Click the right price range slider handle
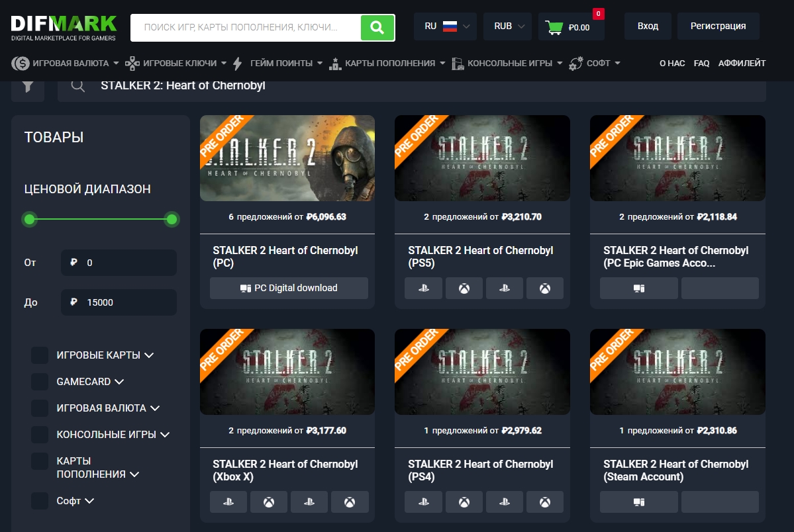794x532 pixels. [172, 219]
